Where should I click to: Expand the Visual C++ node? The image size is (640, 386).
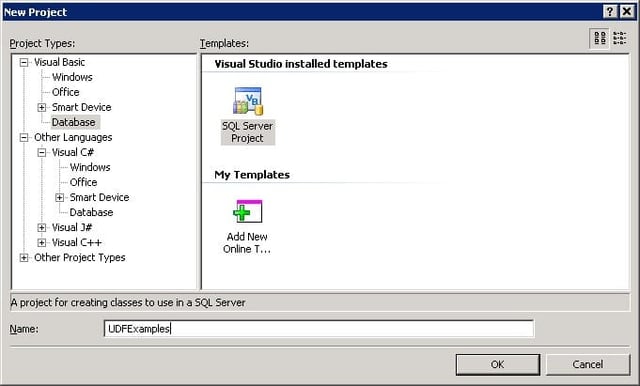(42, 243)
